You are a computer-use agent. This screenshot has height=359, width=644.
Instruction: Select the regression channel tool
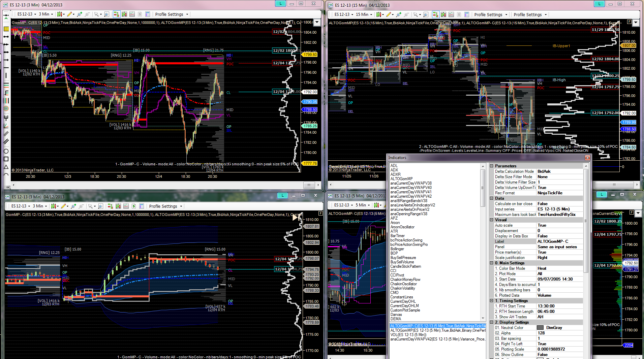click(6, 133)
